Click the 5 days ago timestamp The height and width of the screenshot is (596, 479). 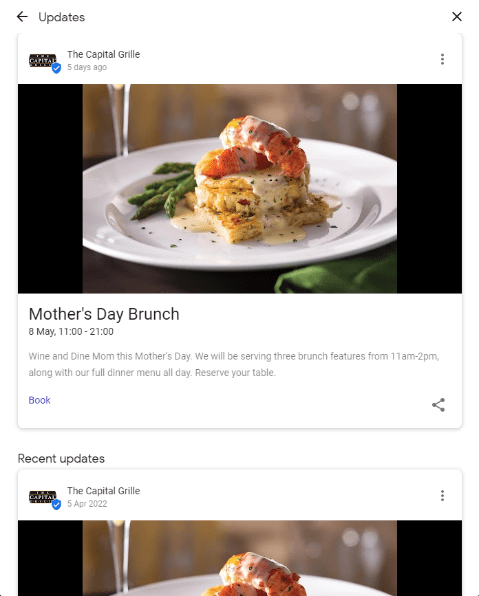[x=87, y=67]
